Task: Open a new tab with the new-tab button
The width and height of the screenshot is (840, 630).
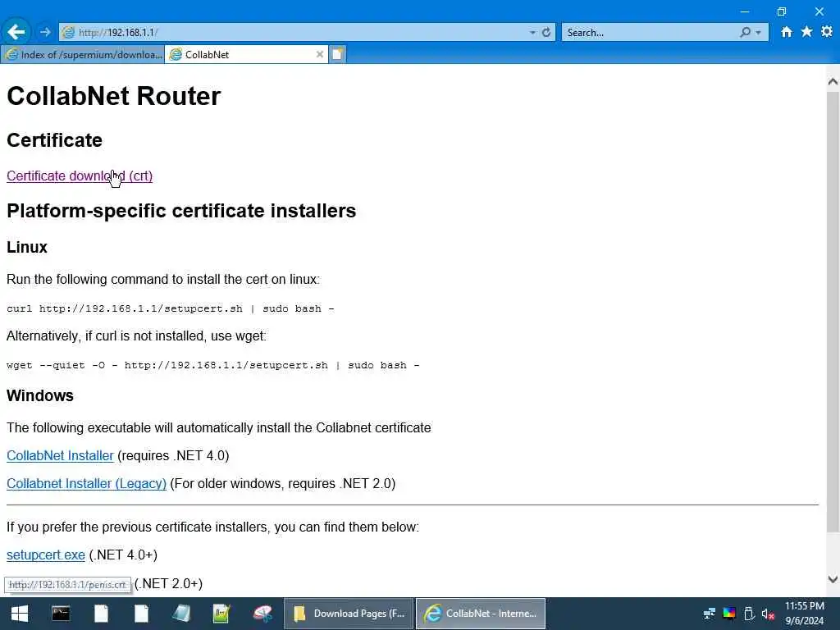Action: pos(337,54)
